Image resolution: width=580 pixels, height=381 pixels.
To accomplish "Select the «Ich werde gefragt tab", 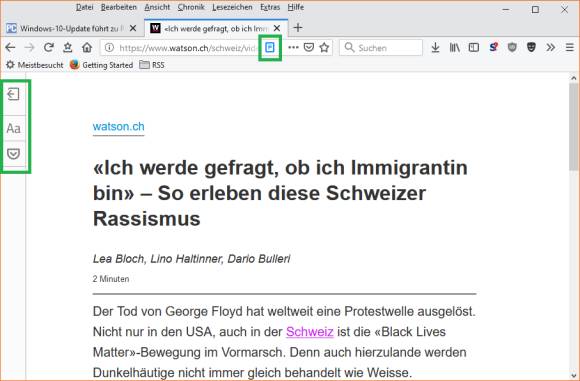I will [216, 28].
